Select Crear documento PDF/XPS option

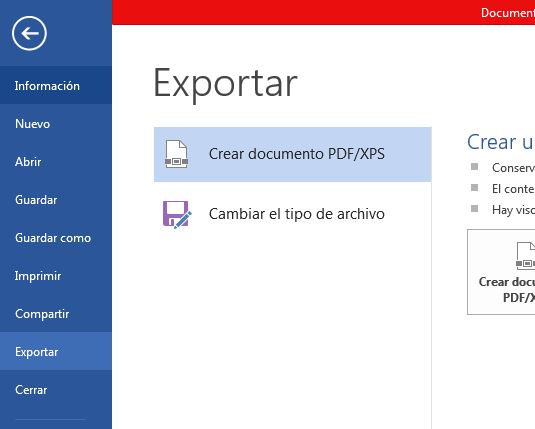tap(293, 154)
